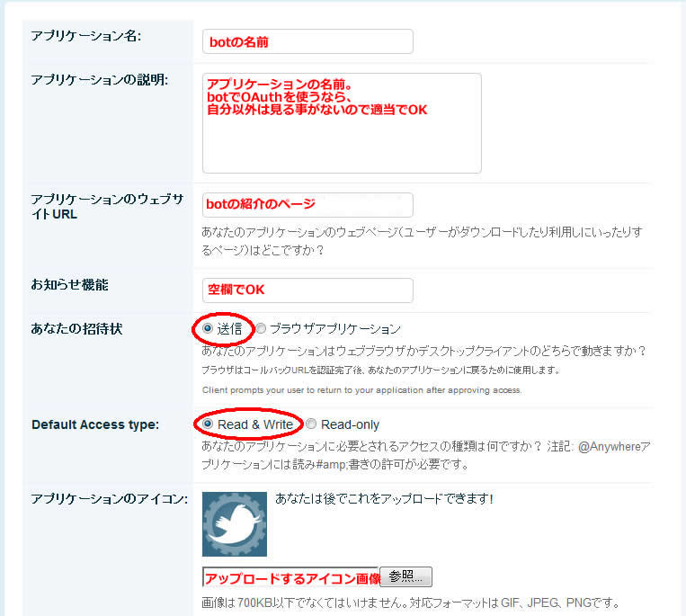Select the 送信 radio button
The height and width of the screenshot is (616, 686).
point(208,328)
